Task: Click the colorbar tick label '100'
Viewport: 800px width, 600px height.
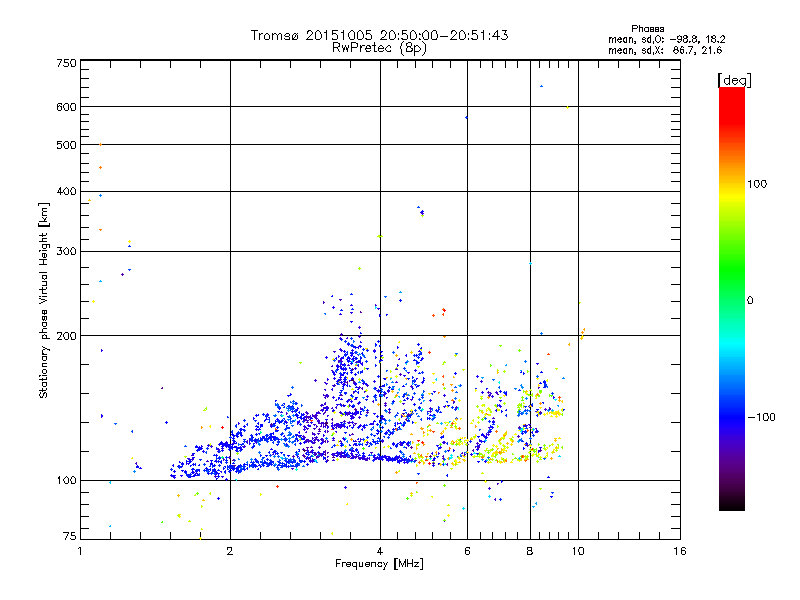Action: coord(757,184)
